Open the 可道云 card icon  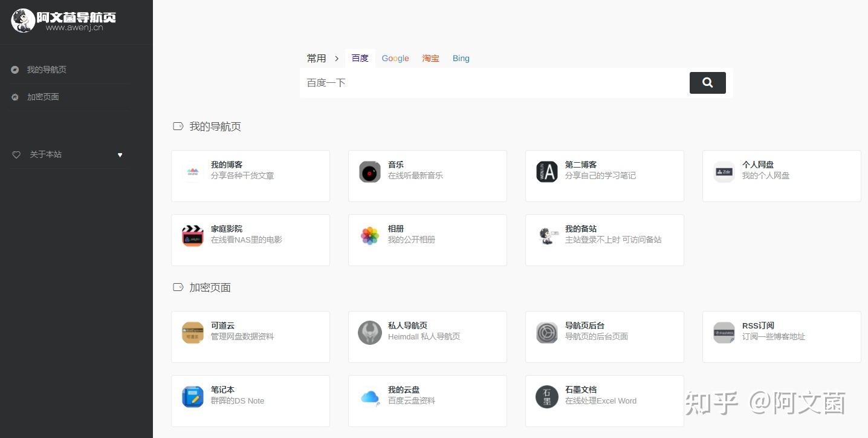tap(193, 333)
